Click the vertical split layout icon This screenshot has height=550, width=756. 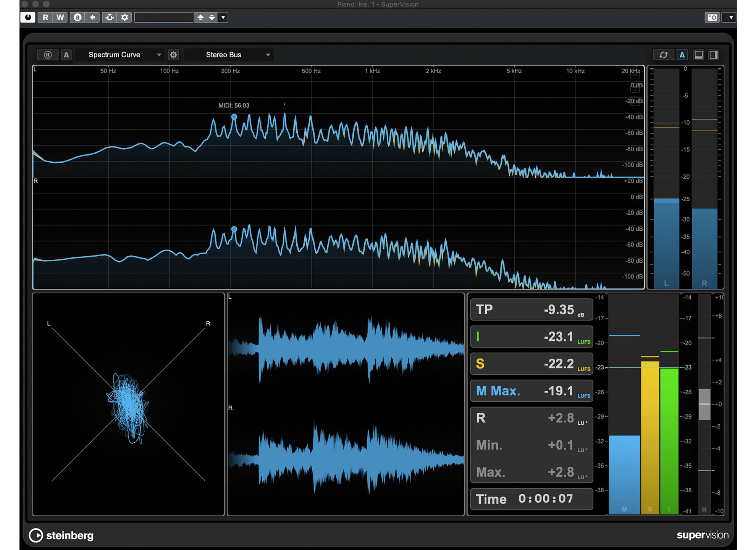(x=713, y=55)
